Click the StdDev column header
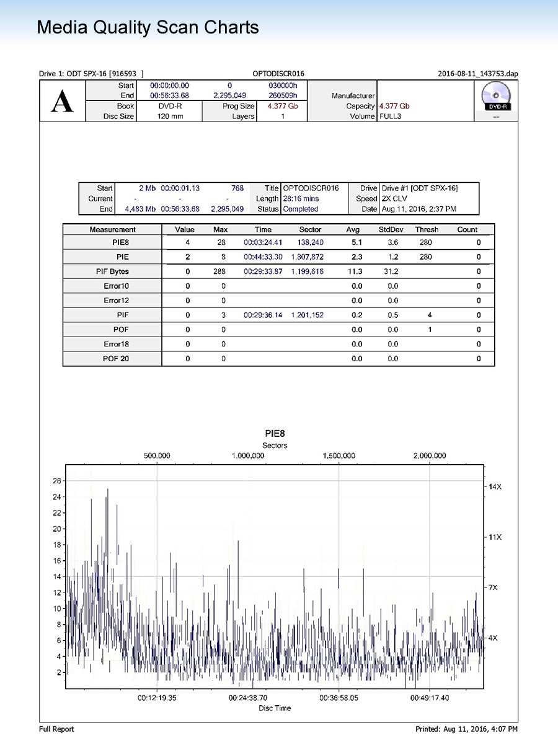The height and width of the screenshot is (756, 558). pos(391,229)
